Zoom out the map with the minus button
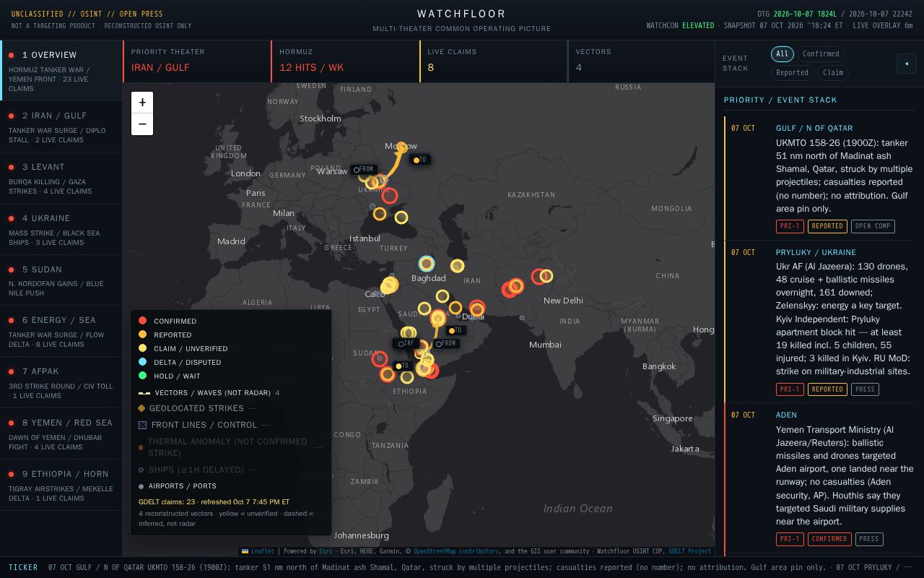 point(142,124)
